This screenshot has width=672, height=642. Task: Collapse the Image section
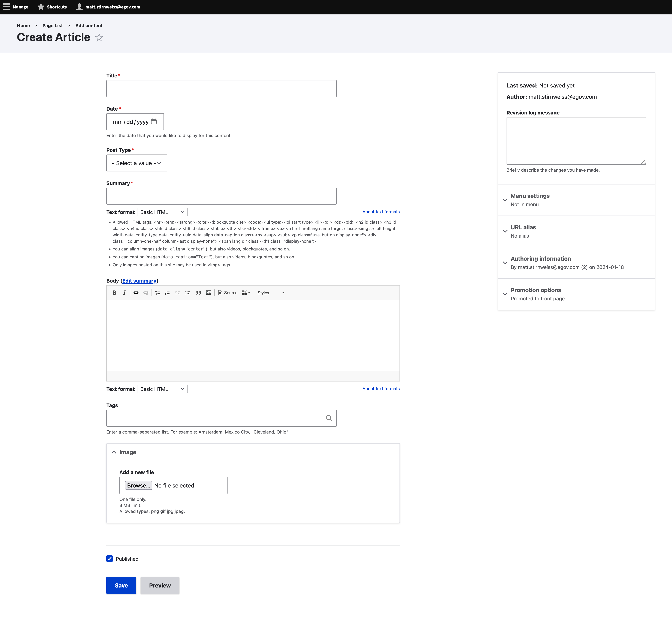pyautogui.click(x=124, y=452)
